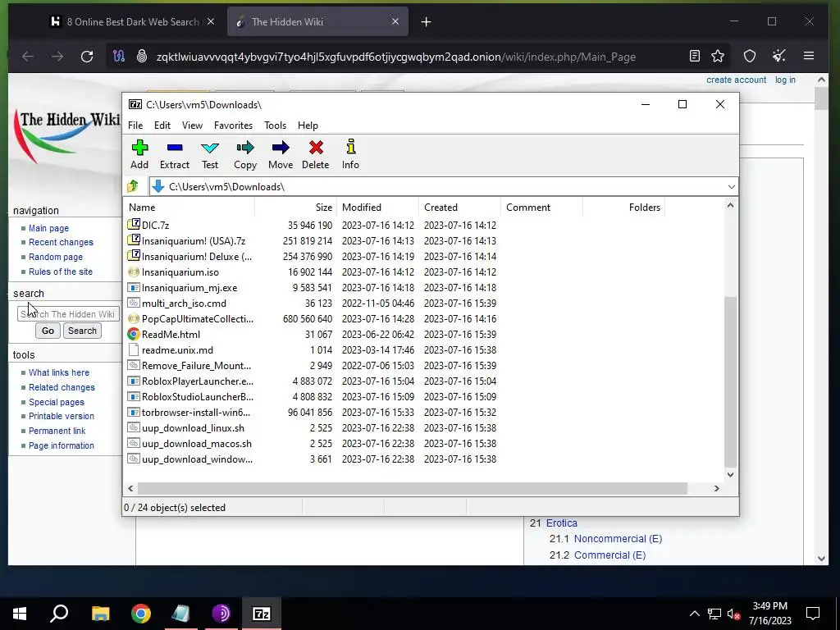Open the Tools menu in 7-Zip
Screen dimensions: 840x630
pyautogui.click(x=275, y=126)
